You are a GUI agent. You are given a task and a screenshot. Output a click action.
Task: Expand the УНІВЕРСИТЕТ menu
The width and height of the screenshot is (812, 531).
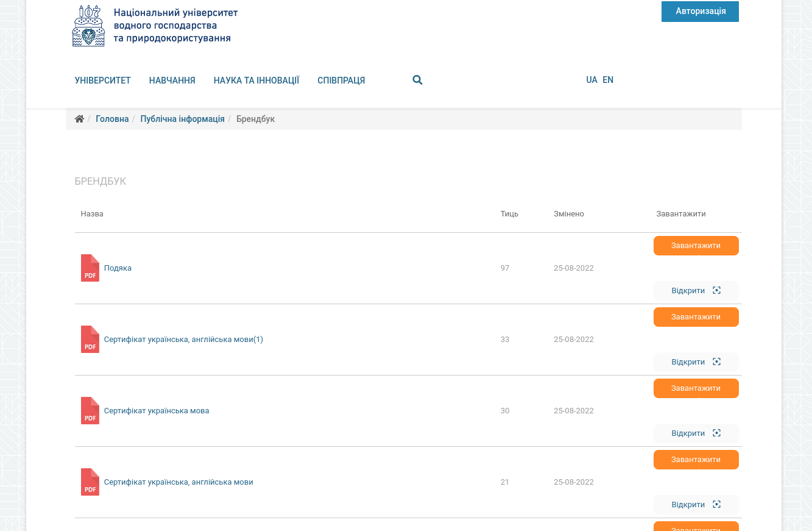(103, 80)
